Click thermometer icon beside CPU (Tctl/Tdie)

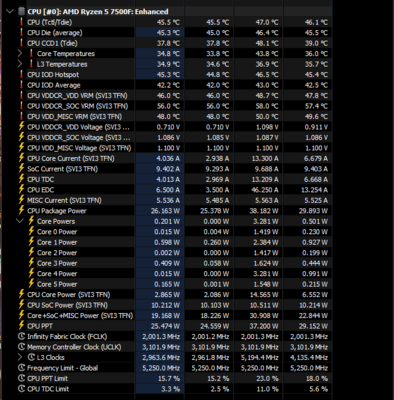click(22, 22)
